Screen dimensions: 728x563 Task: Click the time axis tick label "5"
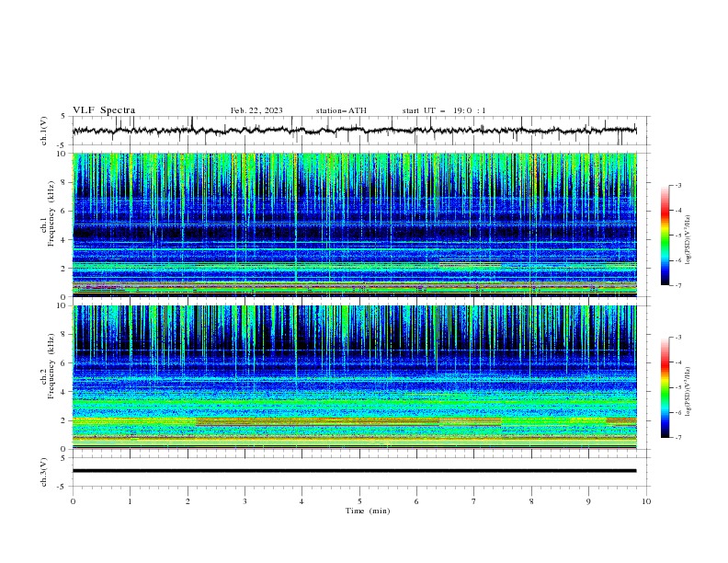click(x=359, y=501)
